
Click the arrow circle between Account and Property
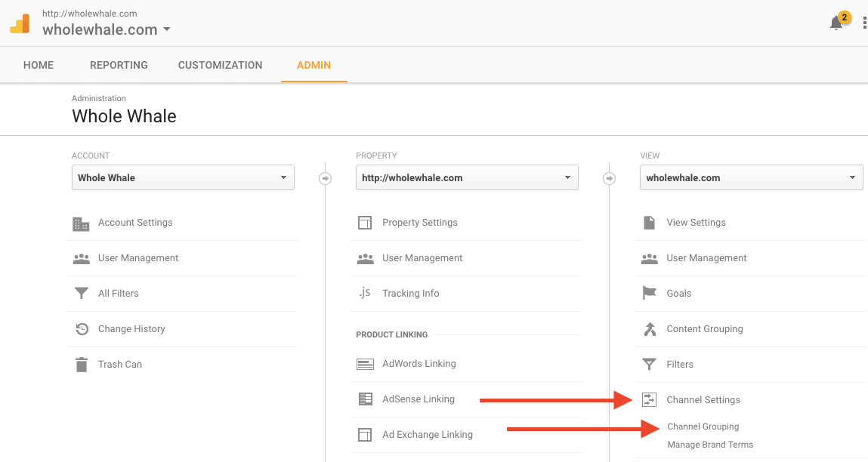(x=325, y=178)
